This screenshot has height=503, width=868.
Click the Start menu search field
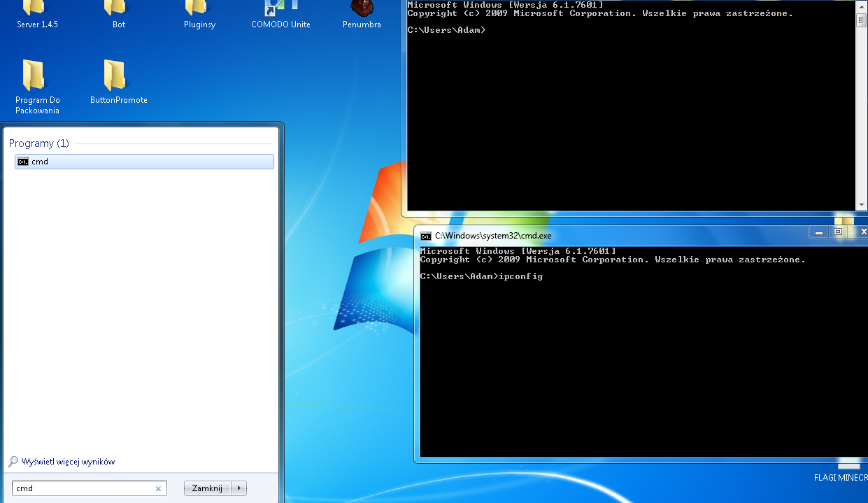point(89,488)
